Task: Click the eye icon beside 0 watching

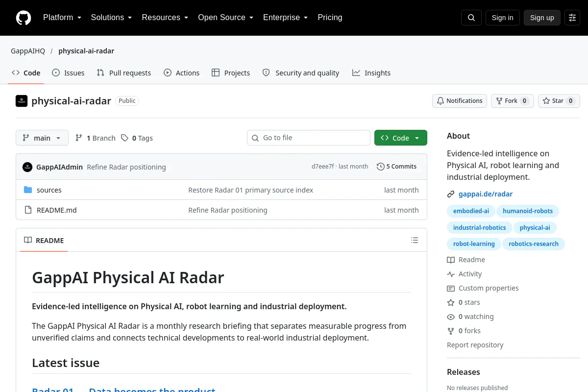Action: [451, 317]
